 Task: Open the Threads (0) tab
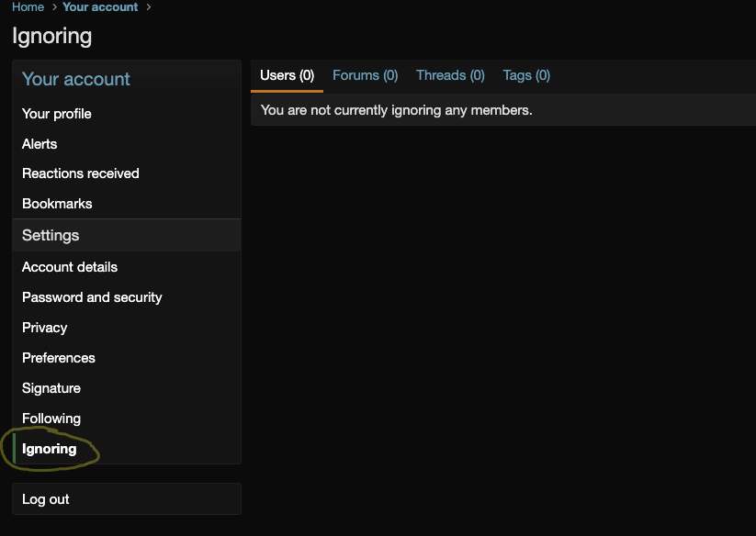450,75
